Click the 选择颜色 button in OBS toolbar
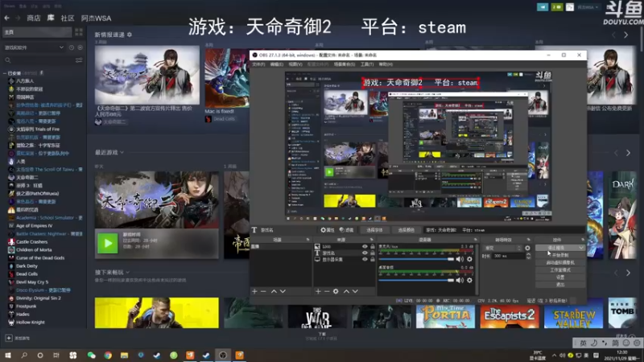 pos(406,230)
